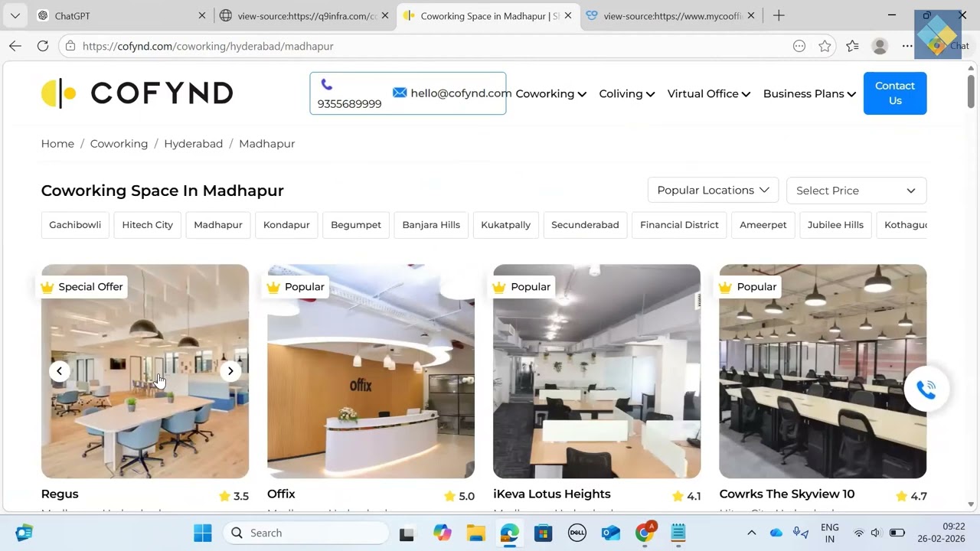Go to the Coworking breadcrumb
980x551 pixels.
click(119, 144)
